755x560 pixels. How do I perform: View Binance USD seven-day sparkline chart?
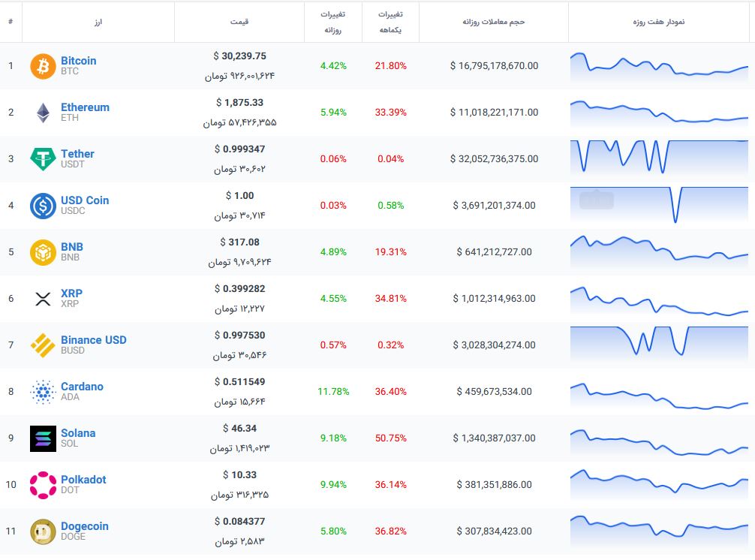[659, 343]
